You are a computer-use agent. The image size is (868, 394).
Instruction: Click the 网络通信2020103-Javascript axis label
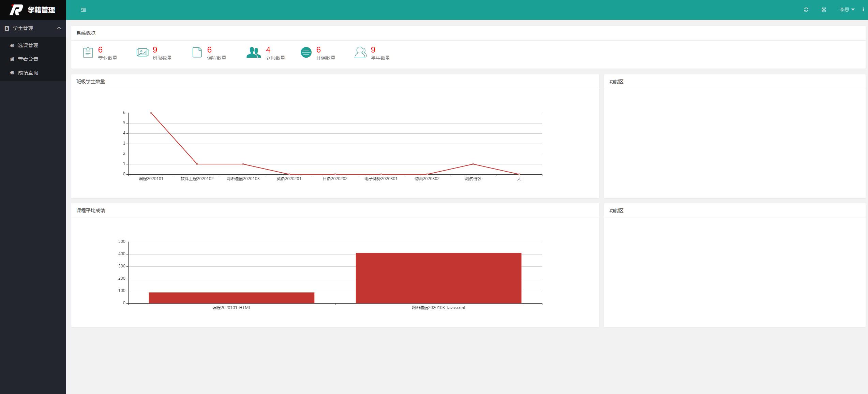[438, 308]
